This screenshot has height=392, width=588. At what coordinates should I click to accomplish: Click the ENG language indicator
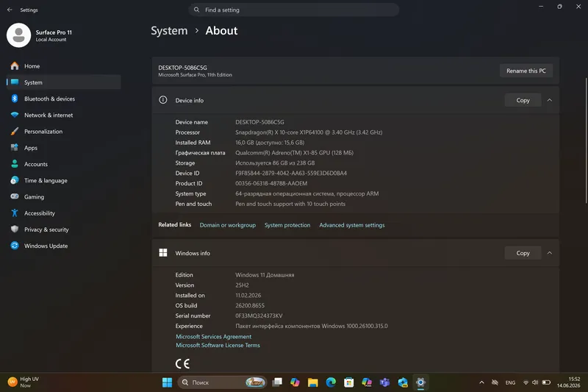click(x=510, y=382)
